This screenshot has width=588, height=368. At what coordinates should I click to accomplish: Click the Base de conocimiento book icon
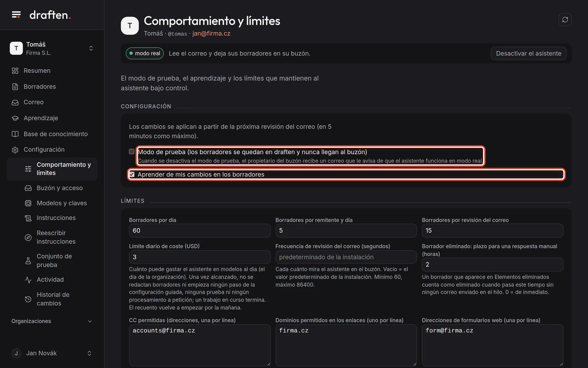[x=15, y=134]
